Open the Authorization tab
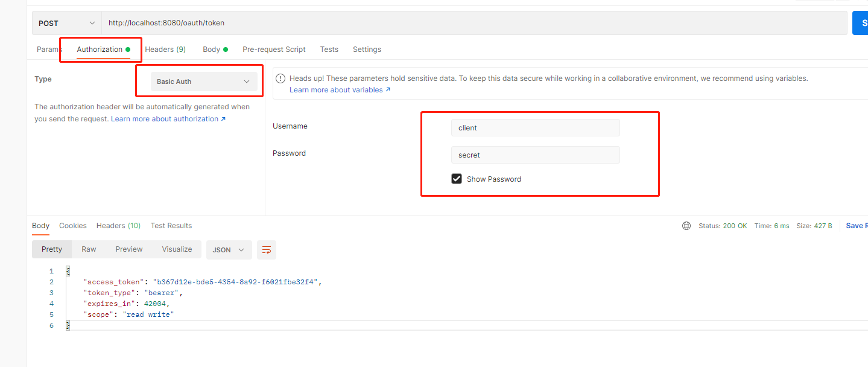The width and height of the screenshot is (868, 367). [x=103, y=49]
